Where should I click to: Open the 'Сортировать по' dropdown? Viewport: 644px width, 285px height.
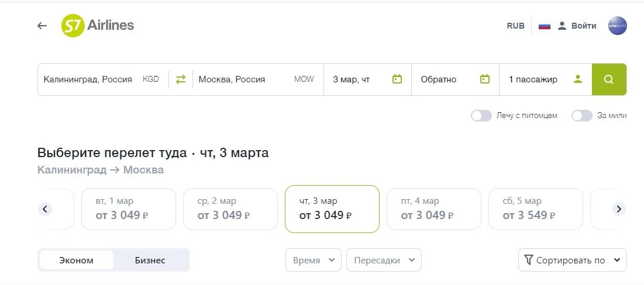pyautogui.click(x=573, y=260)
